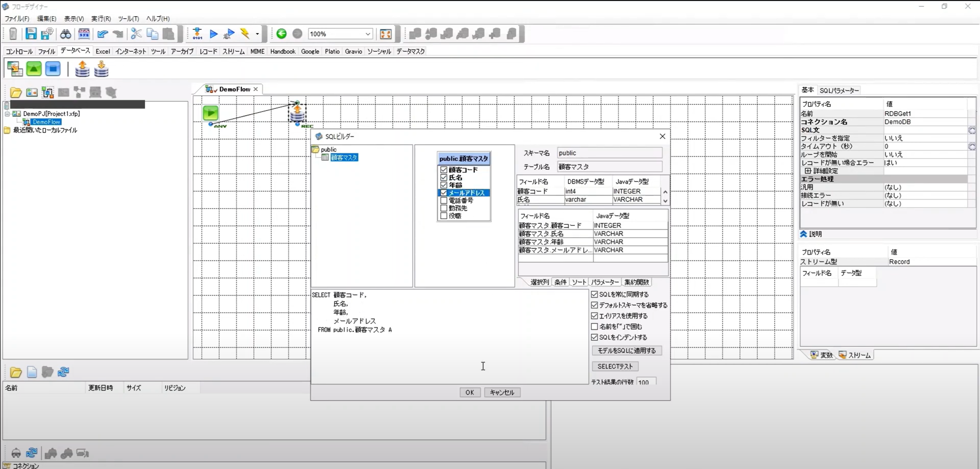The height and width of the screenshot is (469, 980).
Task: Expand the 詳細設定 section in properties
Action: click(x=808, y=171)
